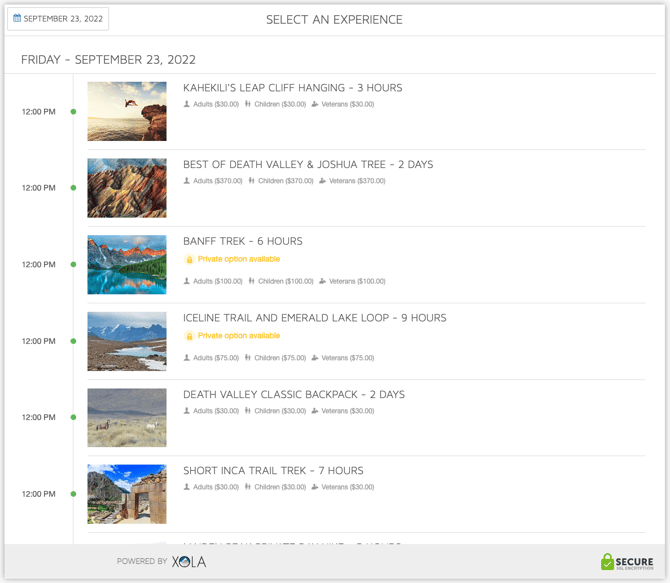Choose Banff Trek - 6 Hours title
670x583 pixels.
tap(243, 241)
